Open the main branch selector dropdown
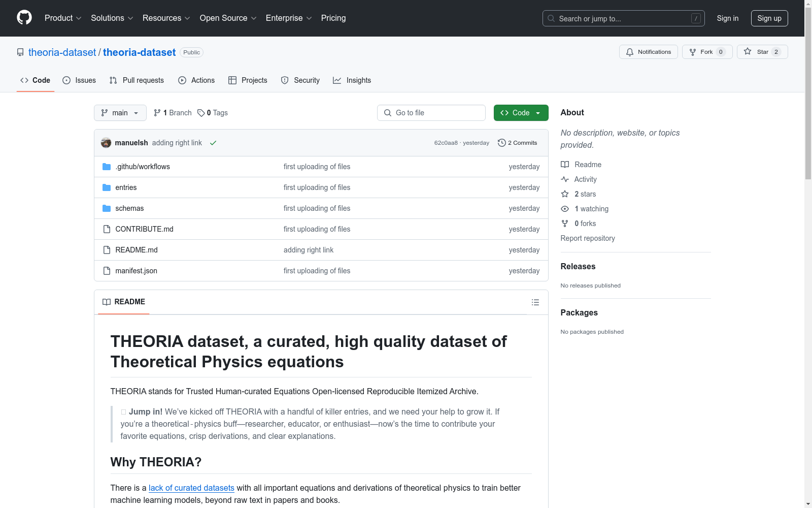 coord(120,113)
